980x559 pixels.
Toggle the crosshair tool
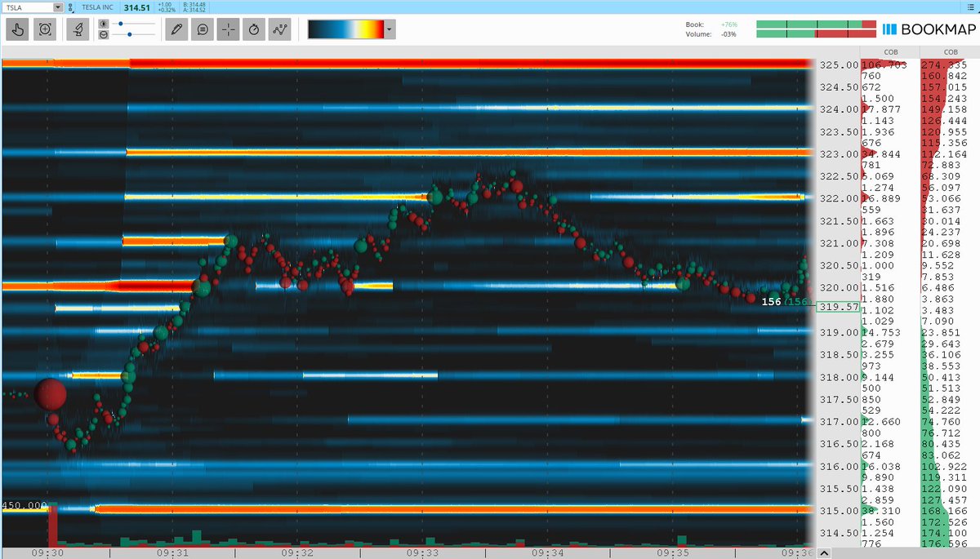tap(228, 30)
